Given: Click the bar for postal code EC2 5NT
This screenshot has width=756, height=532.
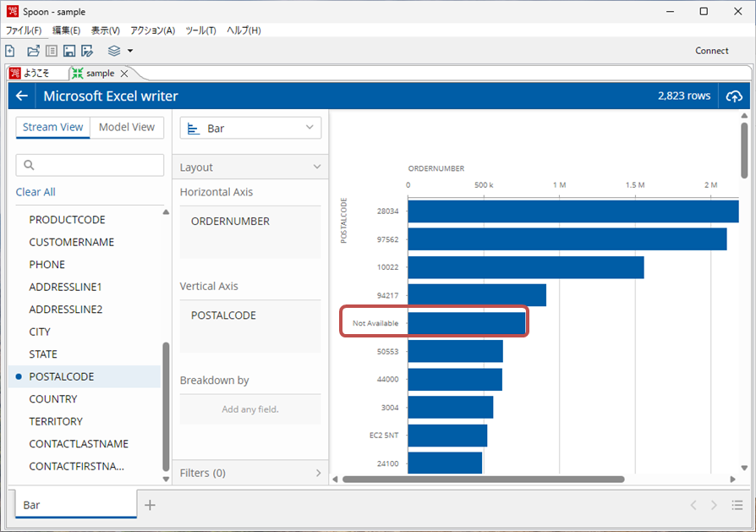Looking at the screenshot, I should pos(447,436).
